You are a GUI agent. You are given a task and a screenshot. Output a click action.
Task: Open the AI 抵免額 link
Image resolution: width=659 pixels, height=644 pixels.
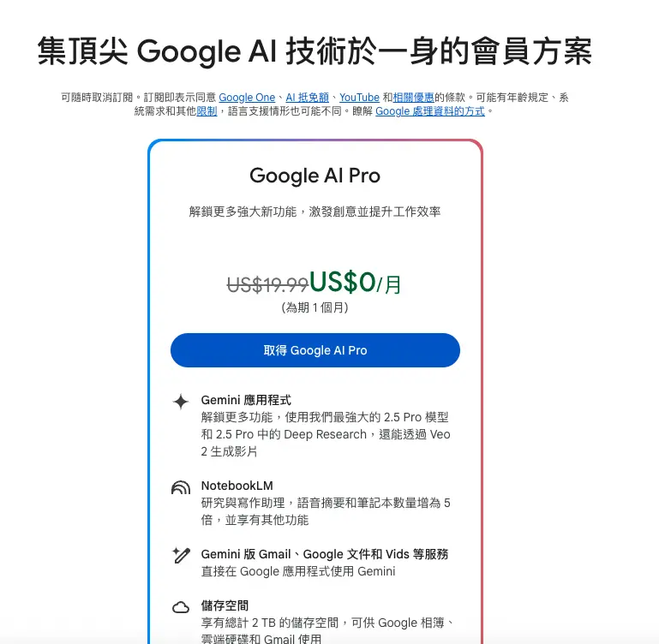308,98
